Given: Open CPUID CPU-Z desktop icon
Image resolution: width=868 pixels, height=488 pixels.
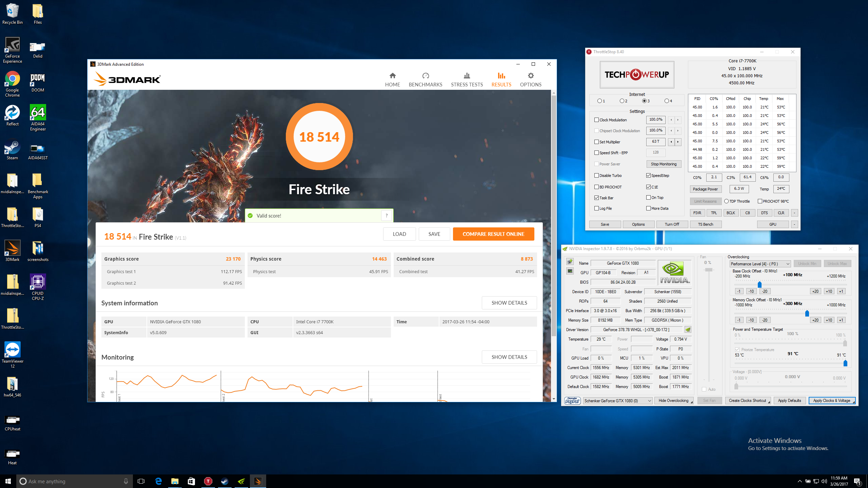Looking at the screenshot, I should pos(38,287).
